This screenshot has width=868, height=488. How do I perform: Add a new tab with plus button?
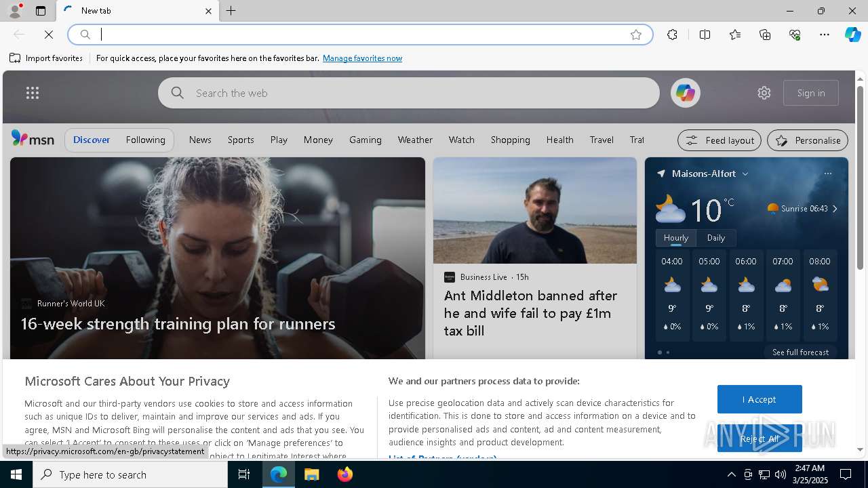coord(231,11)
